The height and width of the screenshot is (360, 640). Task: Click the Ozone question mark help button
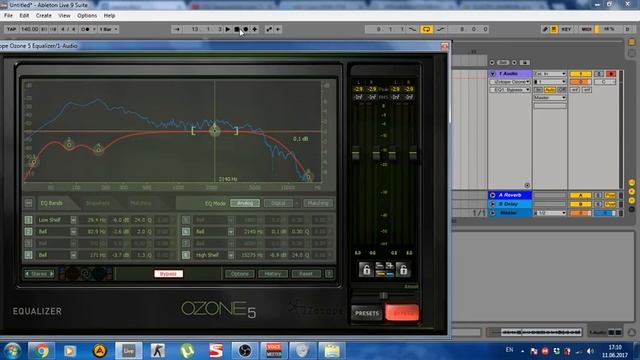pyautogui.click(x=329, y=274)
